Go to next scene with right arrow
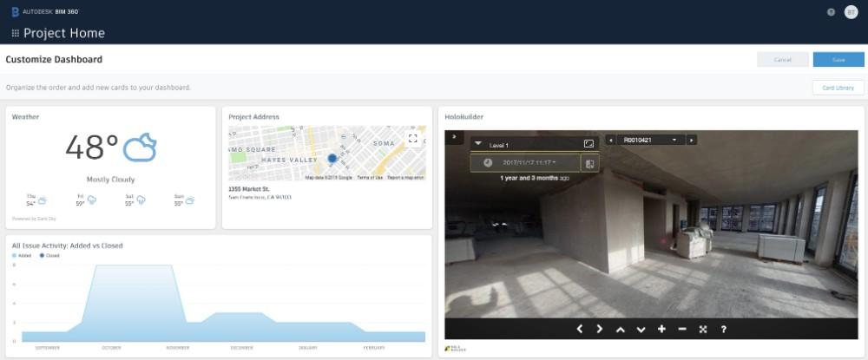The height and width of the screenshot is (360, 868). tap(692, 140)
